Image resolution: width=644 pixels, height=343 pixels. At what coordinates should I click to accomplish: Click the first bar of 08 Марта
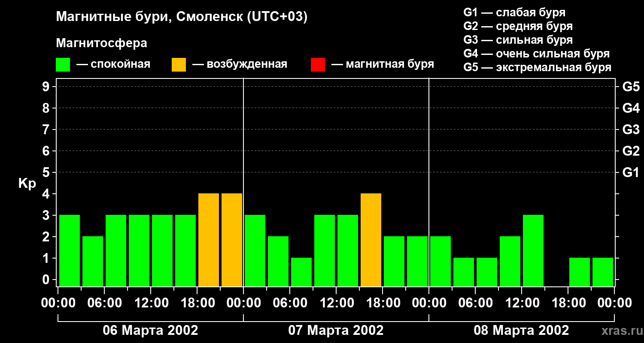coord(440,261)
